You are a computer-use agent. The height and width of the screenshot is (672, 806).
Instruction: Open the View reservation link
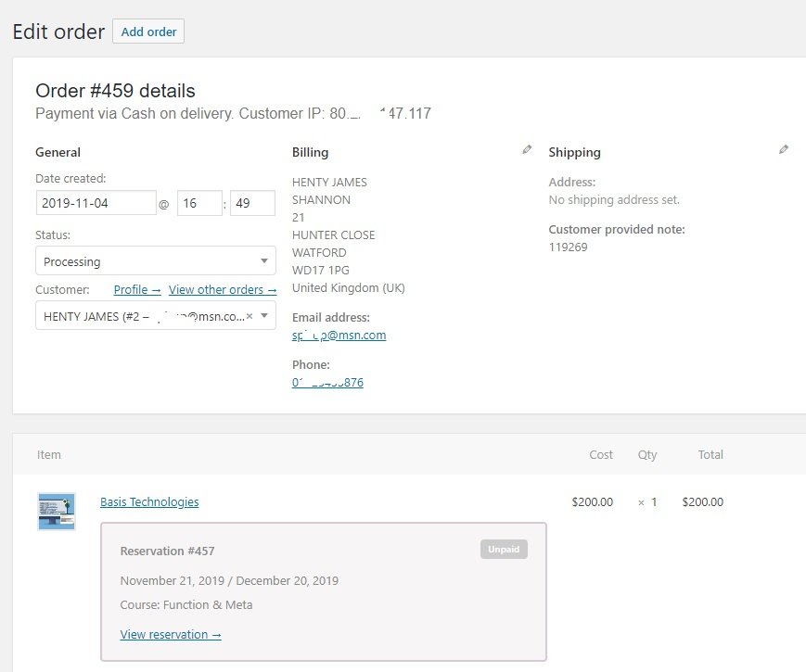pos(171,635)
